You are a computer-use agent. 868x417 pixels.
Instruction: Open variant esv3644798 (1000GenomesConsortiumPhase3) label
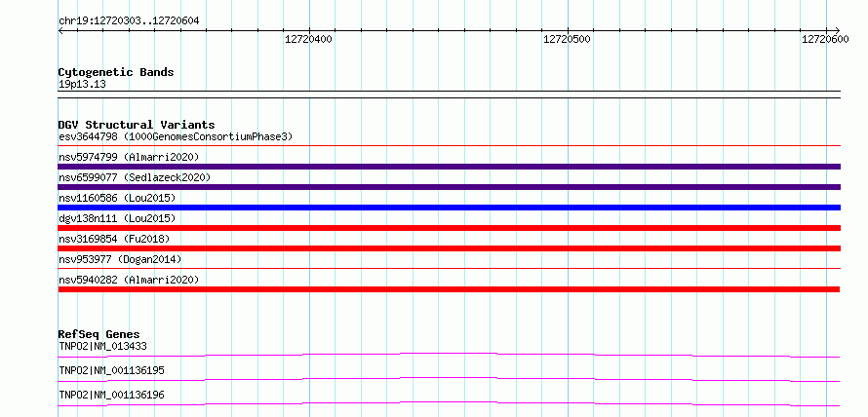point(176,136)
